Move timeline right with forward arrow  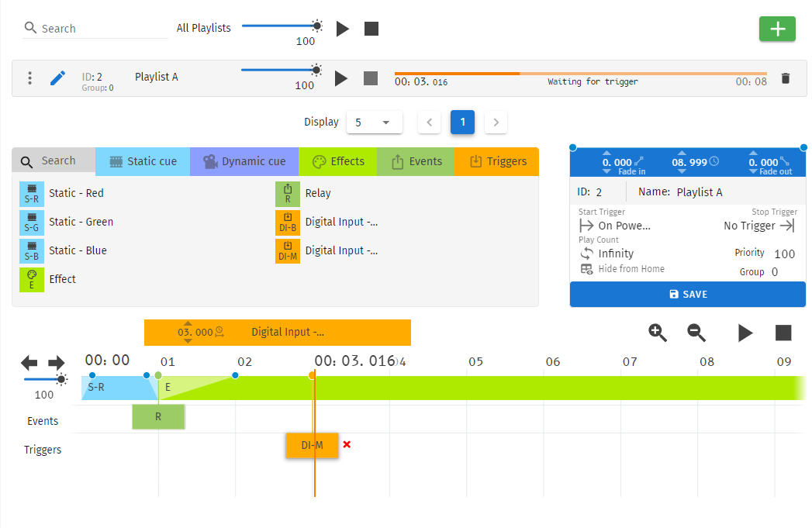pyautogui.click(x=56, y=362)
